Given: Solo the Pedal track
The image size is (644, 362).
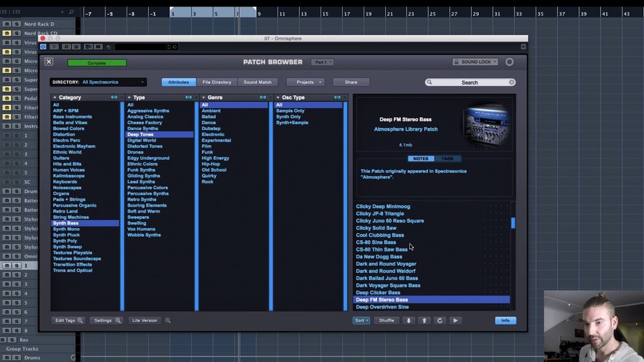Looking at the screenshot, I should 16,98.
